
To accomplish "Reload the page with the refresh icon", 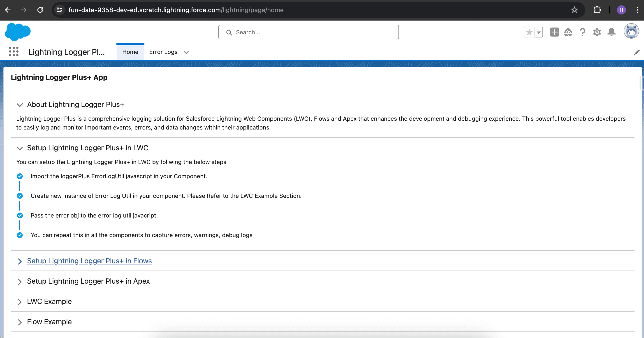I will [40, 10].
